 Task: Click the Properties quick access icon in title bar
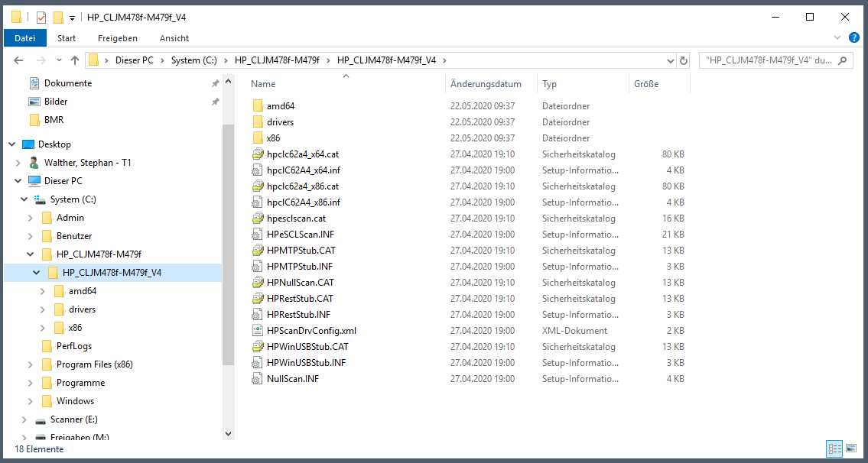point(41,17)
